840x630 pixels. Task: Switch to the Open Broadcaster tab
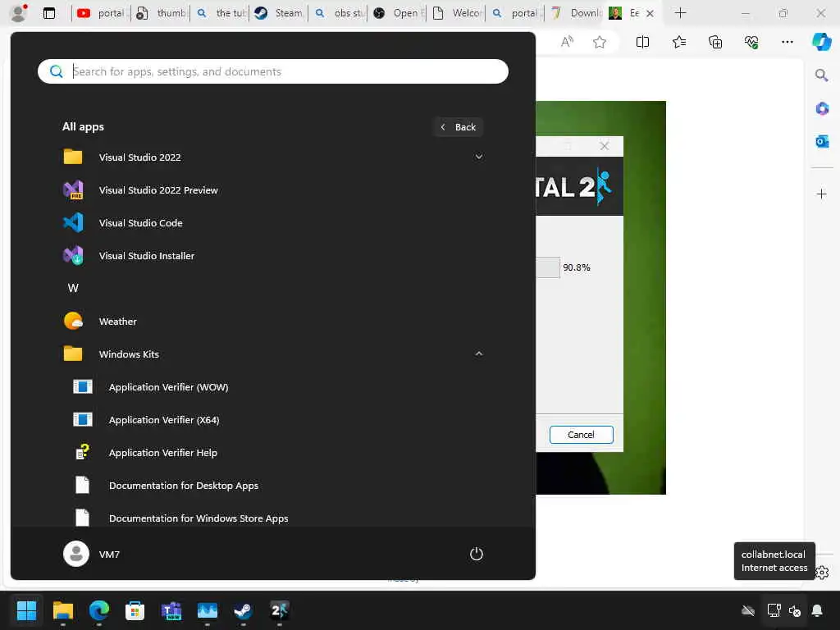tap(396, 13)
